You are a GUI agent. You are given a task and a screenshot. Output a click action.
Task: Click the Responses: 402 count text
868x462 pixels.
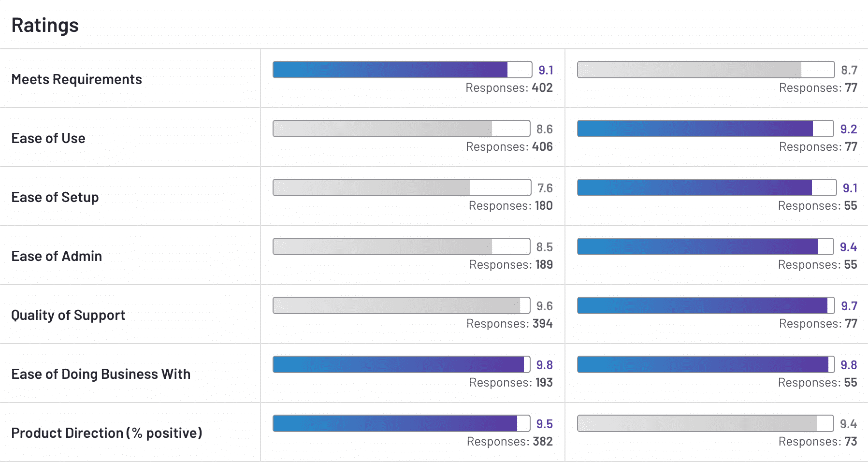pyautogui.click(x=509, y=88)
